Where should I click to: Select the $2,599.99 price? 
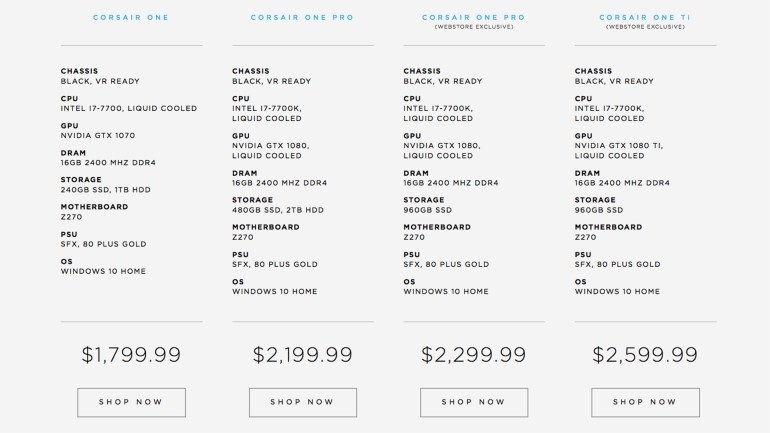click(x=645, y=354)
